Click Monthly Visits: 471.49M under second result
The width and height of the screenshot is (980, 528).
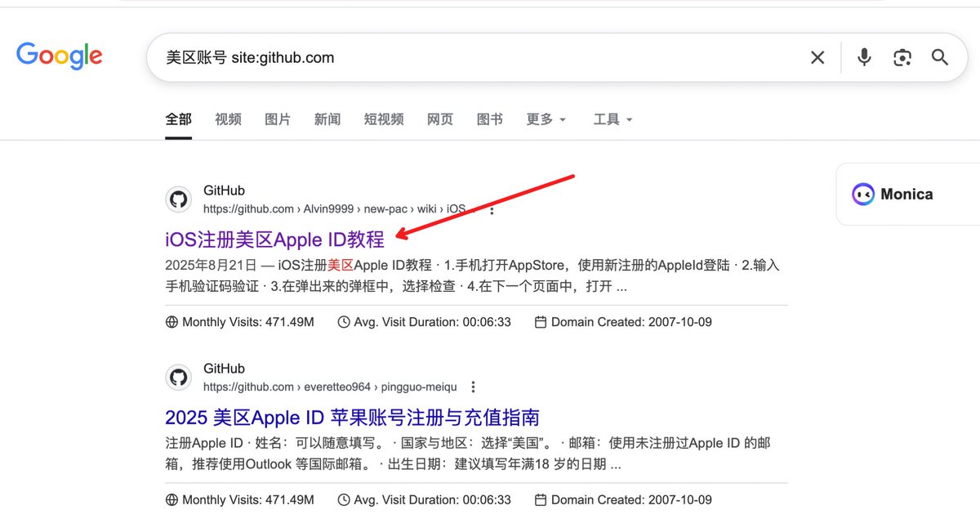coord(248,499)
